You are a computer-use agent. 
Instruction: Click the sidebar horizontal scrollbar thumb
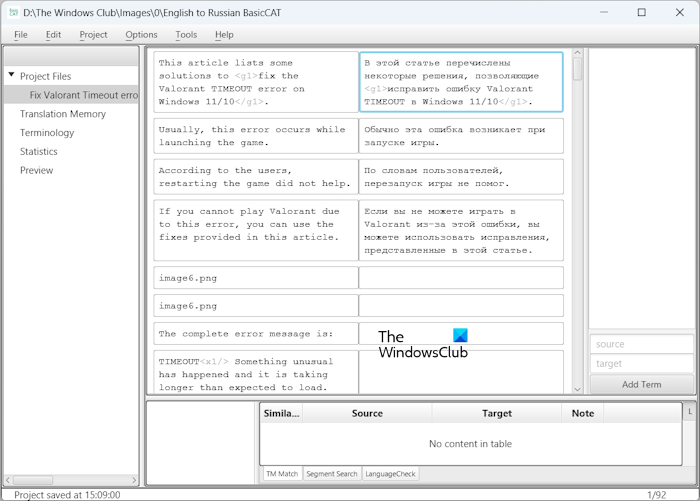pos(33,480)
